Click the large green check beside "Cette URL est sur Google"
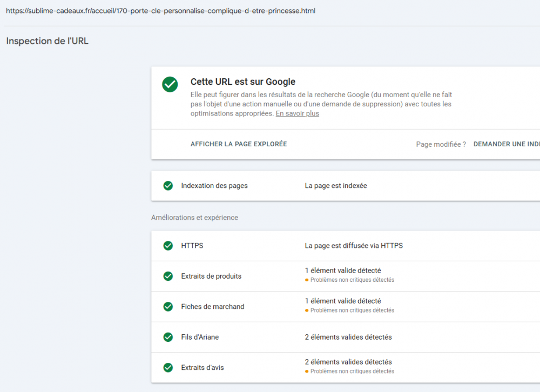 pyautogui.click(x=170, y=84)
